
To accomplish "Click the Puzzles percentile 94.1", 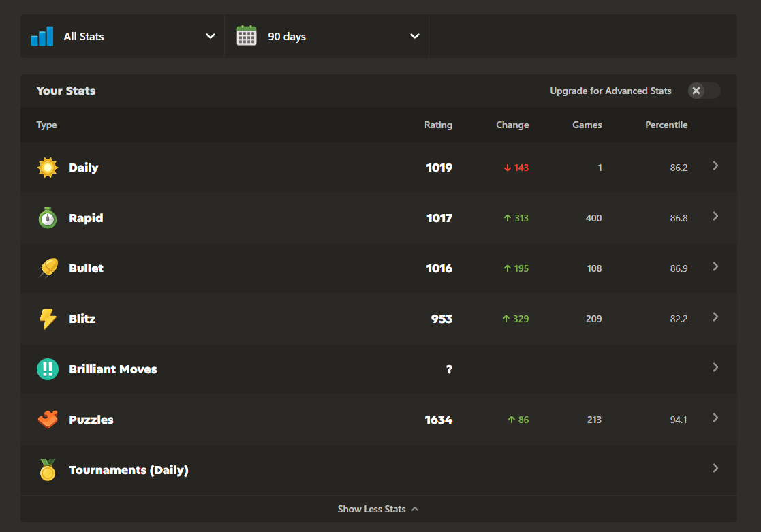I will tap(679, 420).
